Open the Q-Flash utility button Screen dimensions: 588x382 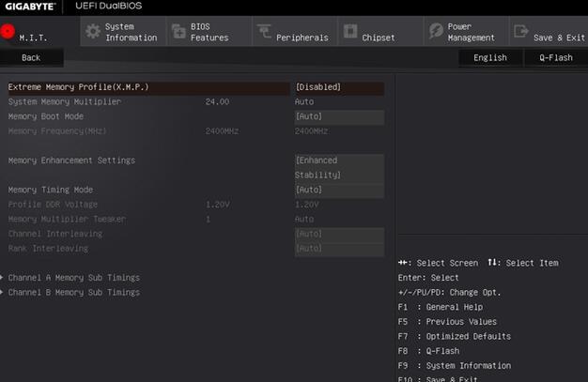pos(555,57)
